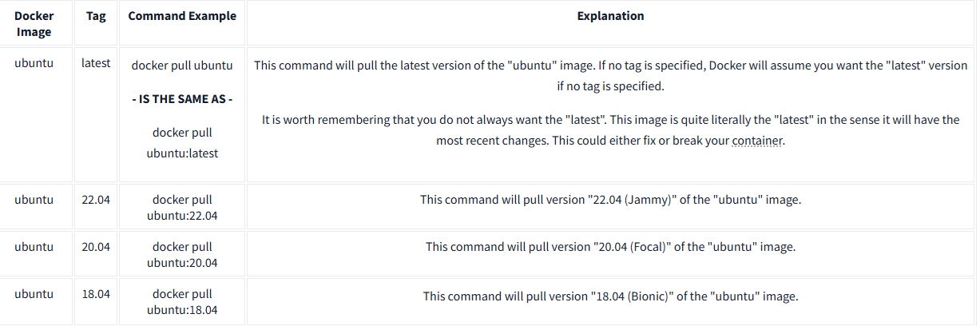Click the "ubuntu" image cell in 18.04 row
980x326 pixels.
click(34, 295)
